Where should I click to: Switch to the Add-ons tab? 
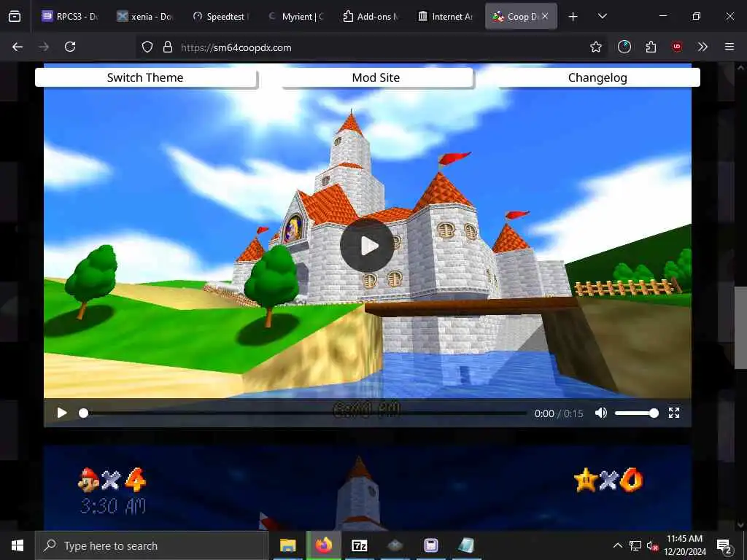[371, 16]
